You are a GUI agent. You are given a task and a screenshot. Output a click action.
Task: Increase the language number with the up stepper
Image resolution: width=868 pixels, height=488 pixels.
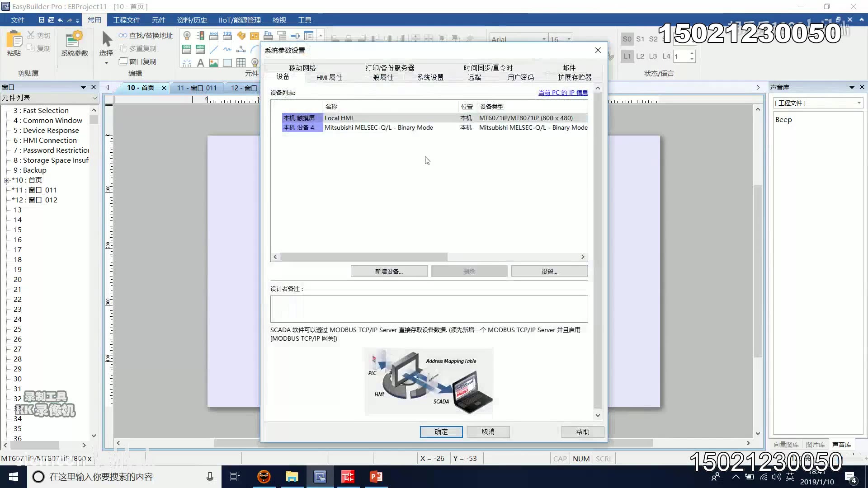pos(691,53)
